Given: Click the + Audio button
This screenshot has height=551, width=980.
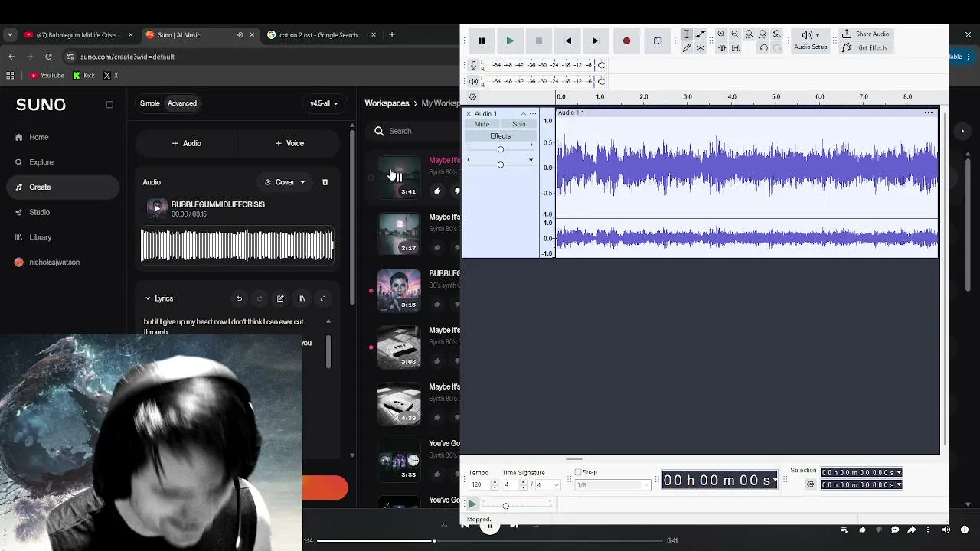Looking at the screenshot, I should pyautogui.click(x=187, y=143).
